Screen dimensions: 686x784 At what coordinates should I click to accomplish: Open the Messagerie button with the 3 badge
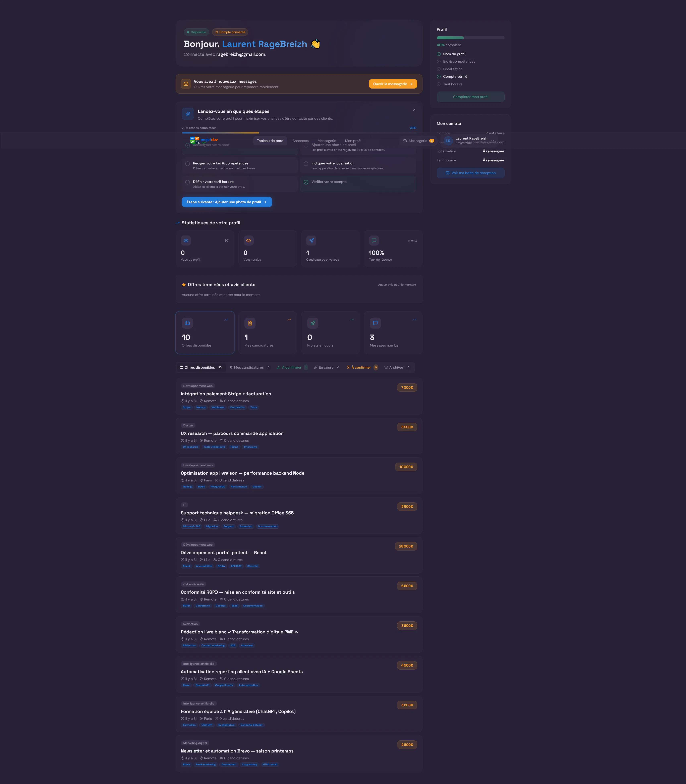[x=418, y=141]
